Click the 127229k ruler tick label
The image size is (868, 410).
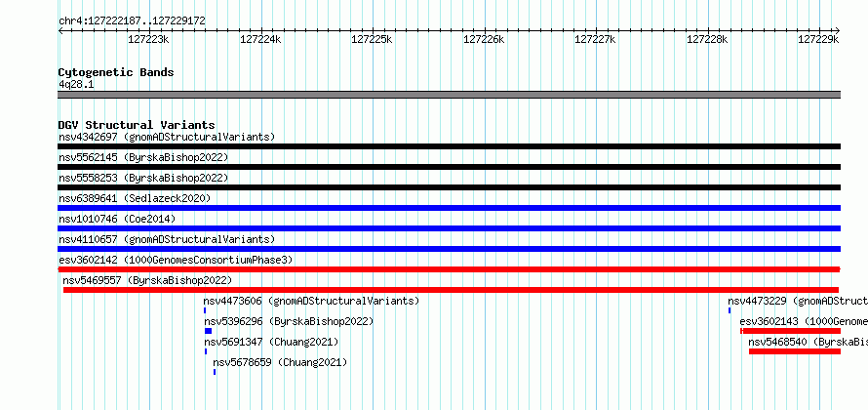tap(818, 39)
